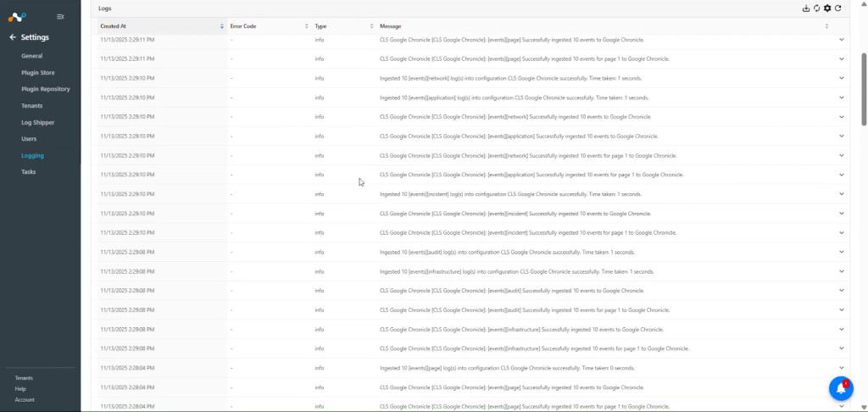868x412 pixels.
Task: Expand the 'Ingested 10 [events][network] log(s)' row
Action: click(x=842, y=78)
